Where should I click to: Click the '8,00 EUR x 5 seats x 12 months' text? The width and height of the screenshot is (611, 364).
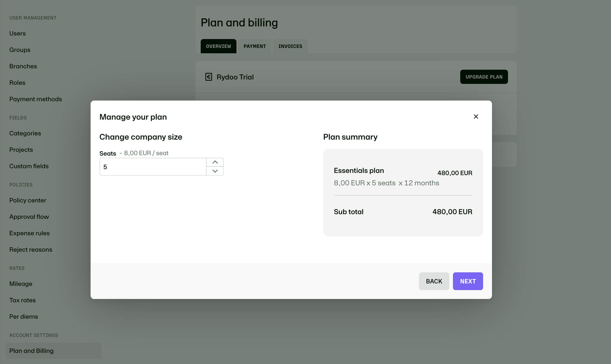point(386,183)
